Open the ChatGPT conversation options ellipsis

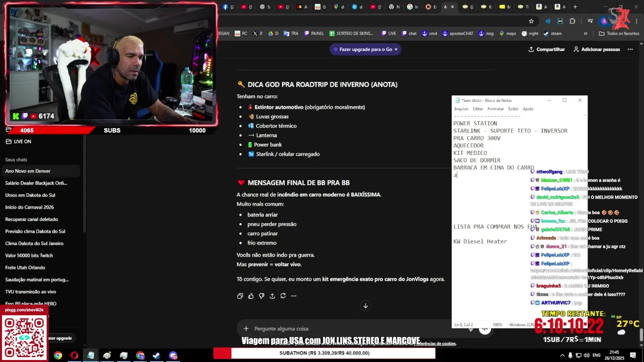click(630, 49)
